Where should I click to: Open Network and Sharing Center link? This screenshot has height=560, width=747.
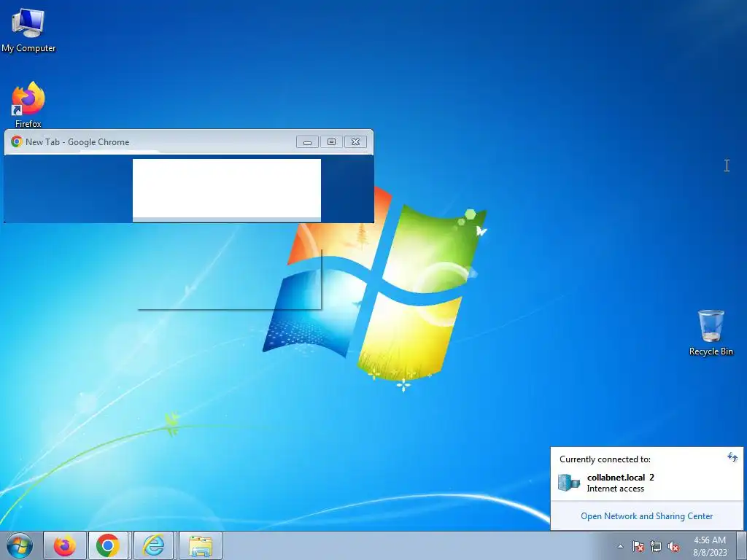[x=646, y=516]
